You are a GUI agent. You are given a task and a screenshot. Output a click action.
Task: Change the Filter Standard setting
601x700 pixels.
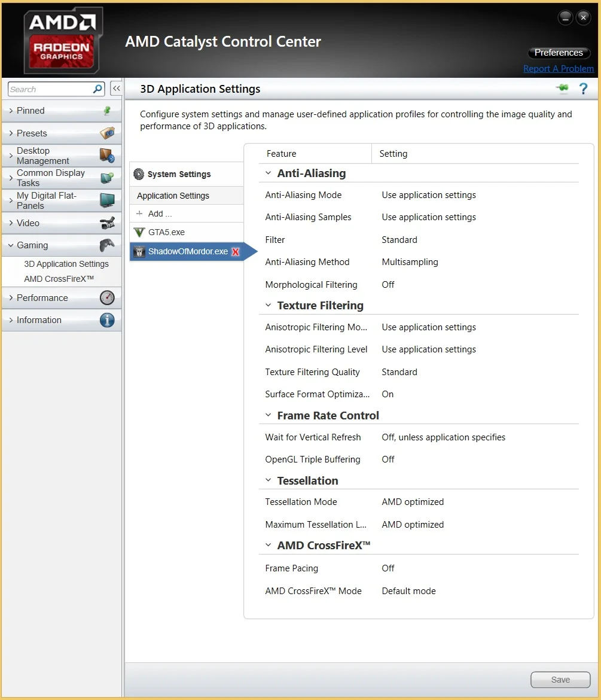click(x=399, y=240)
